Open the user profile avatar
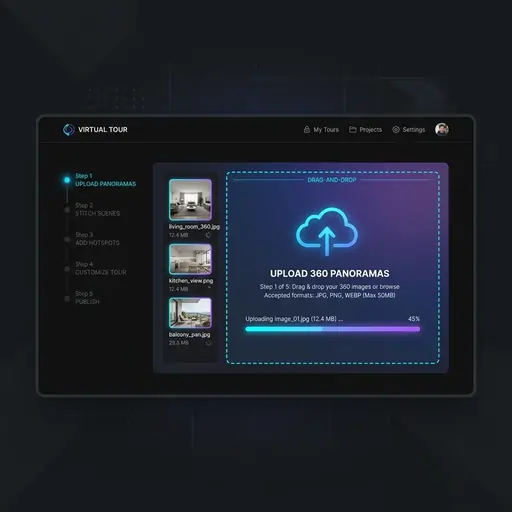Image resolution: width=512 pixels, height=512 pixels. (x=442, y=129)
